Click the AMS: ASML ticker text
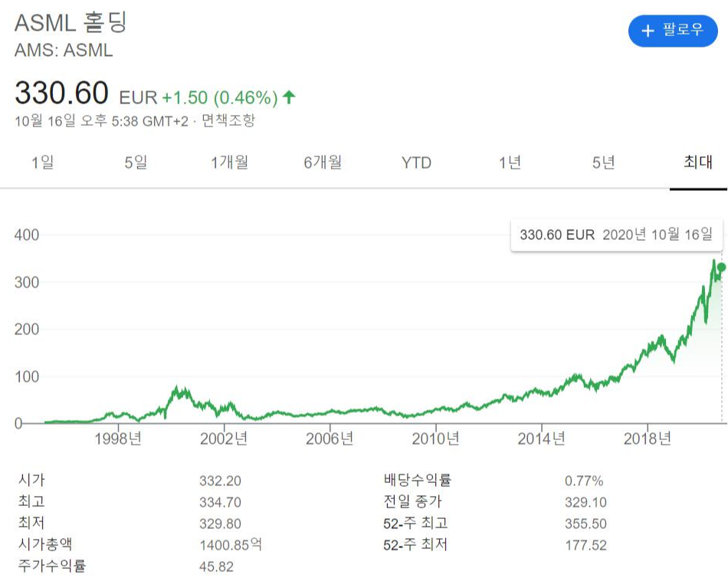 [x=64, y=50]
